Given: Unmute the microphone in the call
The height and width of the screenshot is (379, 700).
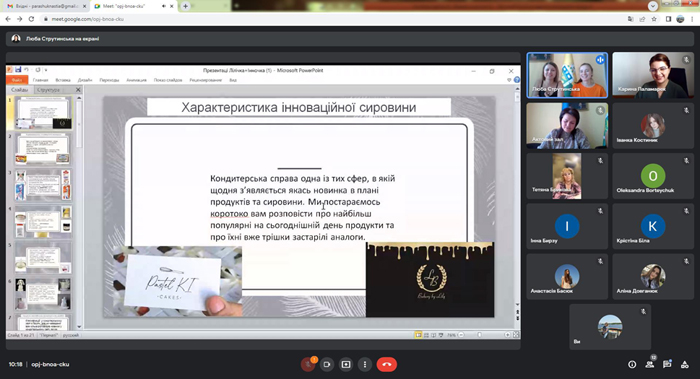Looking at the screenshot, I should tap(307, 364).
